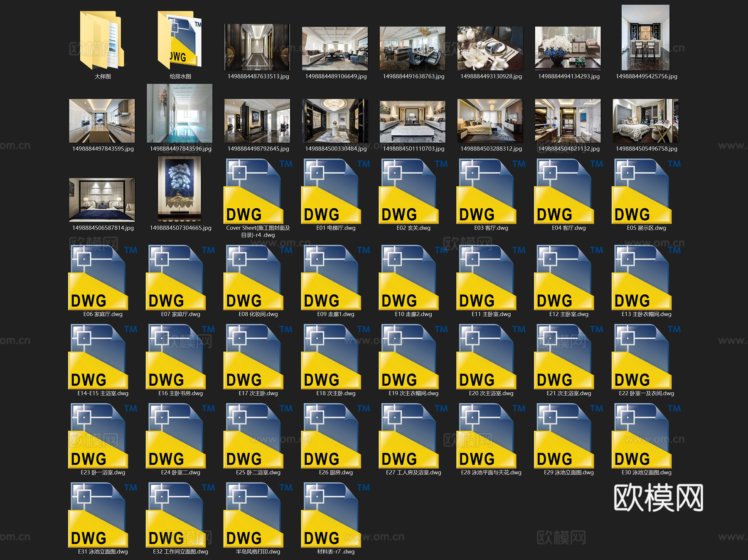Screen dimensions: 748x560
Task: Open image thumbnail 1498884491638763.jpg
Action: click(413, 49)
